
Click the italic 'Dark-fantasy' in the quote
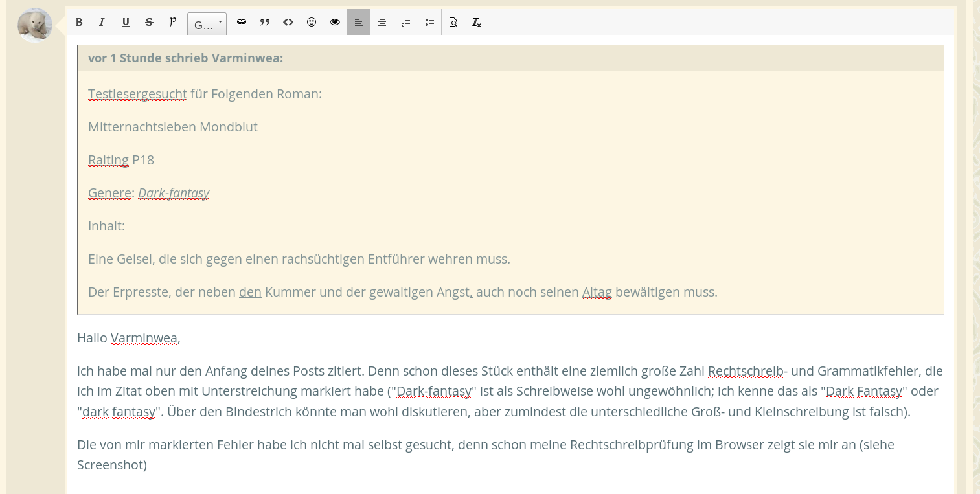click(174, 193)
